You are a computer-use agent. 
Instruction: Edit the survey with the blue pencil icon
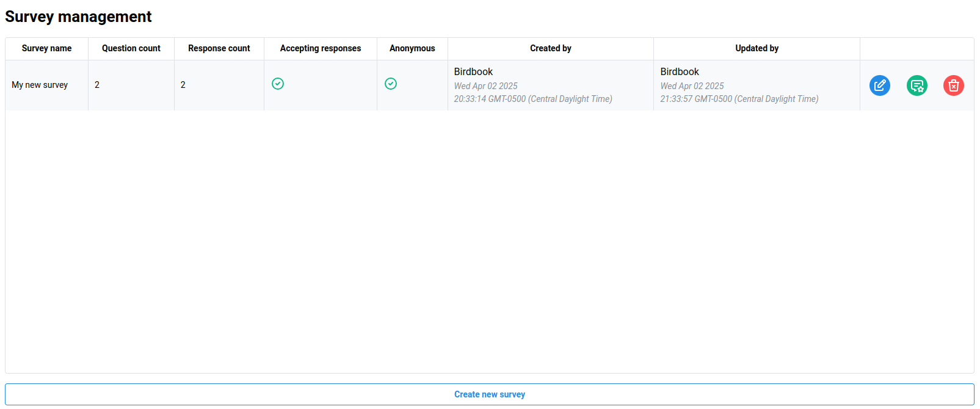pos(879,85)
